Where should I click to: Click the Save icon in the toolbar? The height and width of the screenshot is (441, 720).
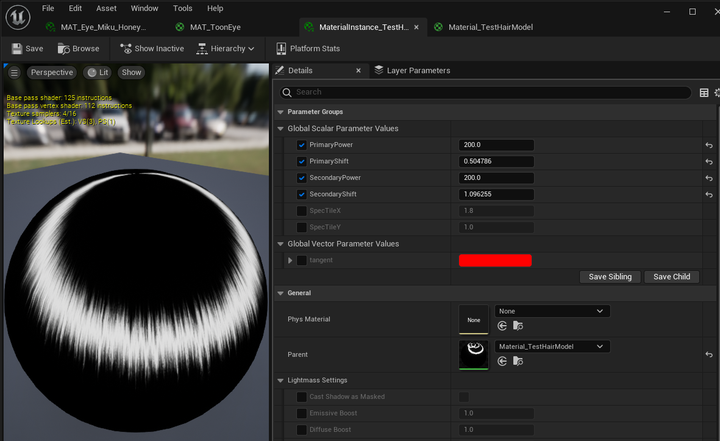17,48
